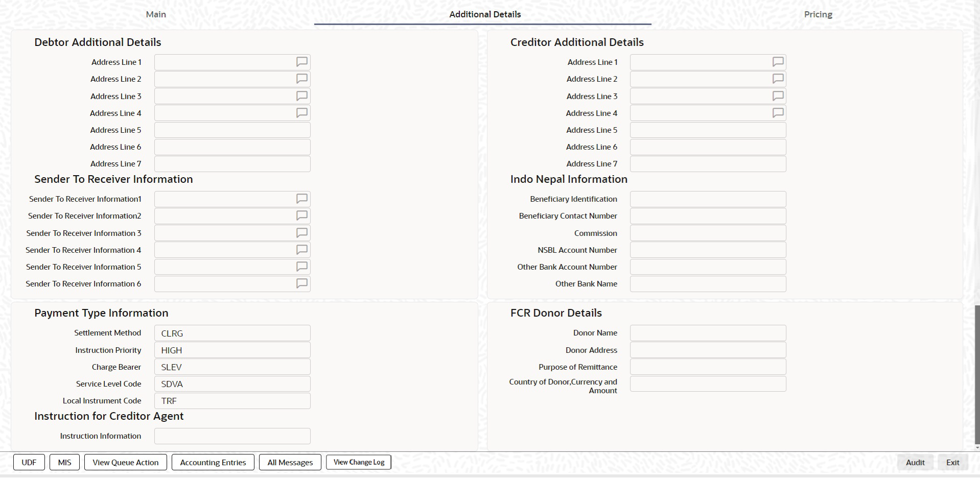
Task: Open comment popup for Creditor Address Line 1
Action: (778, 62)
